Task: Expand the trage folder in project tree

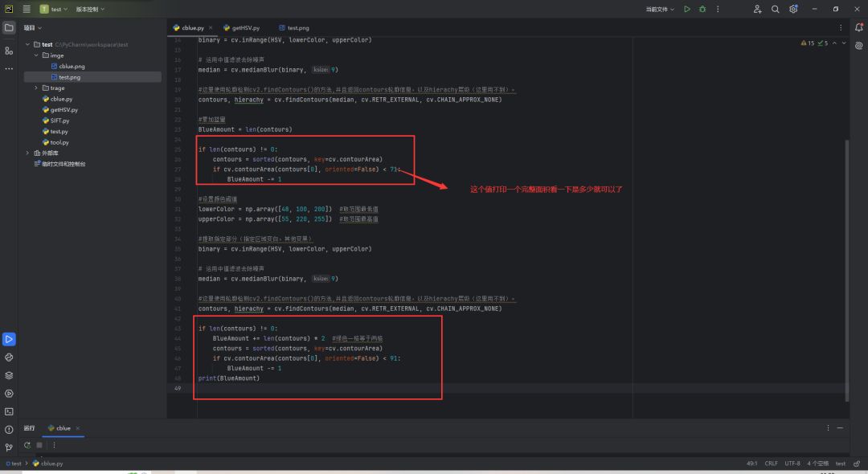Action: pos(36,88)
